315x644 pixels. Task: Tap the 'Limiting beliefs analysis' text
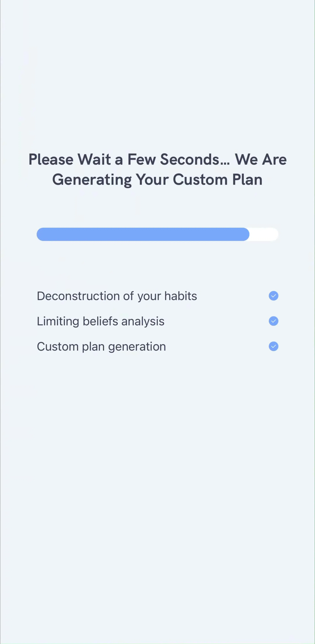101,321
